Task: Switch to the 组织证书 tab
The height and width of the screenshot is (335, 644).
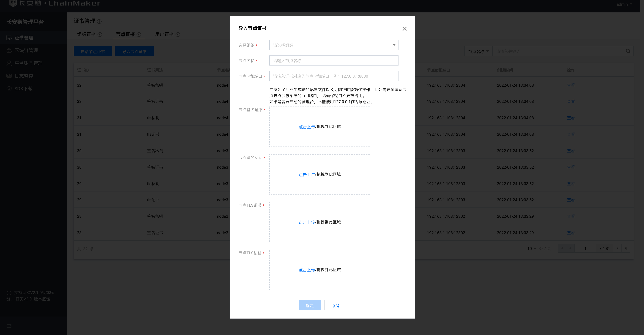Action: pyautogui.click(x=86, y=34)
